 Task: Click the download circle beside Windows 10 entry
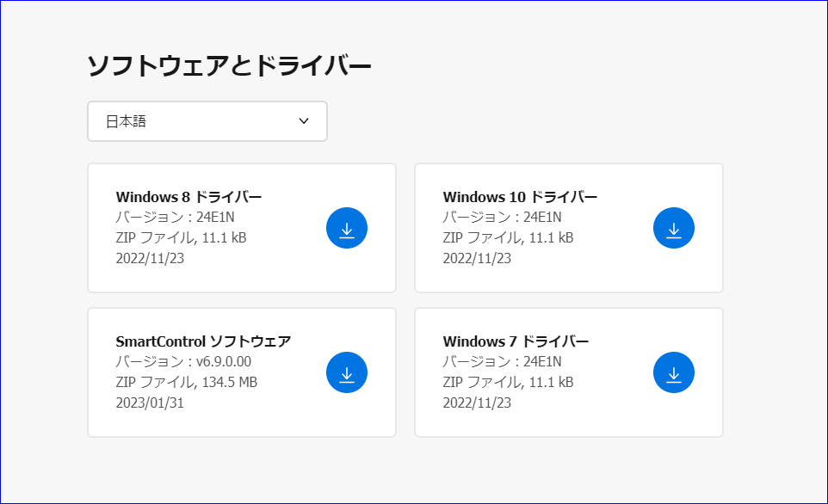pos(673,227)
